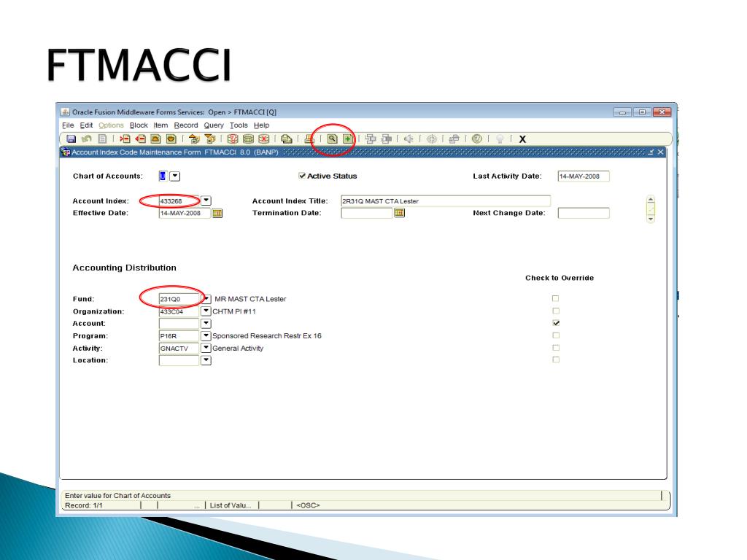
Task: Click the View/Send Message toolbar icon
Action: 286,139
